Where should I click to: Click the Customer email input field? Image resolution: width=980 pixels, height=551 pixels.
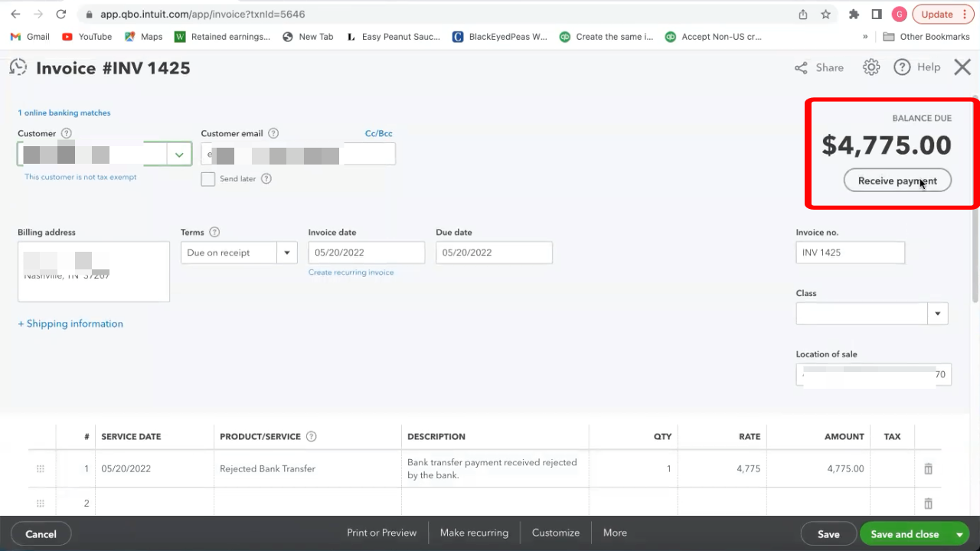coord(299,155)
